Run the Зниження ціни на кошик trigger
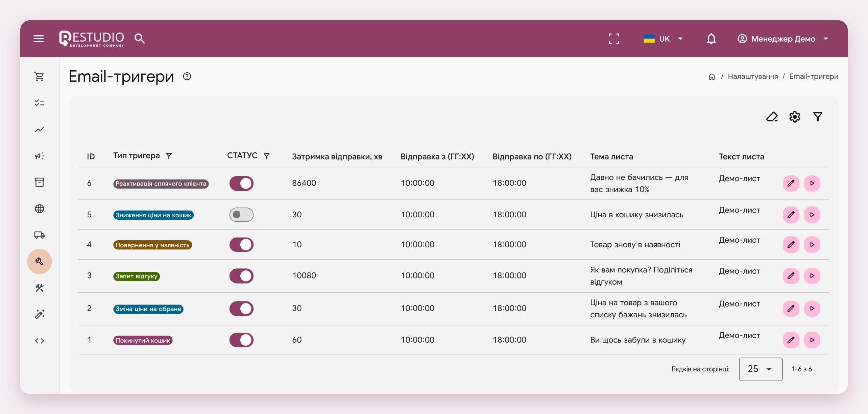This screenshot has height=414, width=868. (x=812, y=215)
